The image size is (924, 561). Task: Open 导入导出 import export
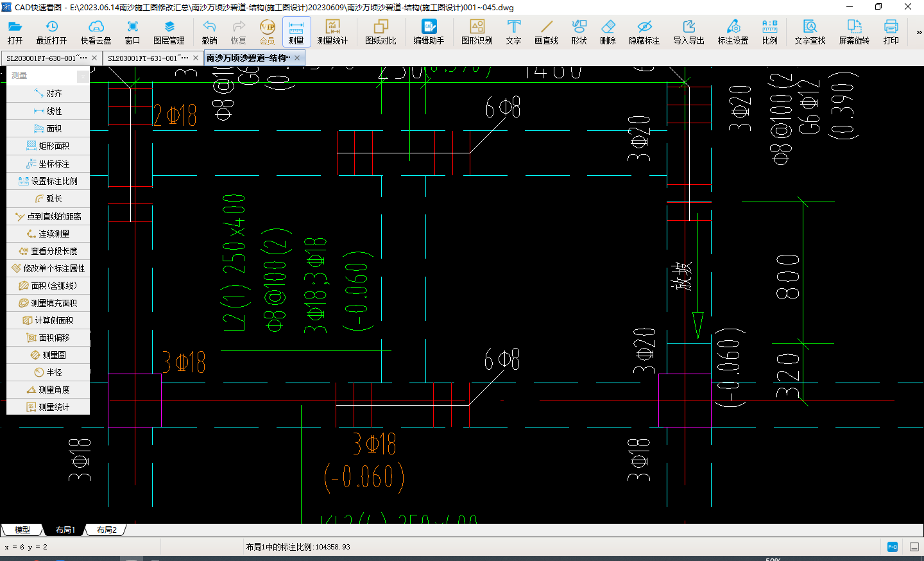point(689,32)
